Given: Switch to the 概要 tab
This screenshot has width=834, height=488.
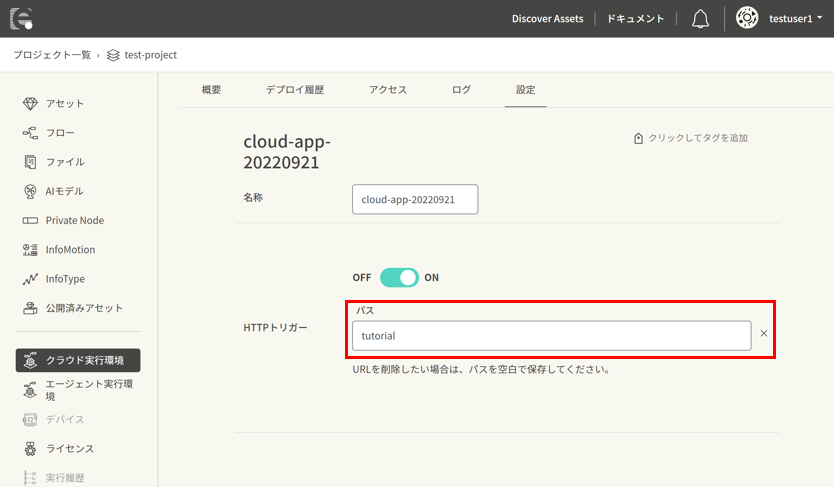Looking at the screenshot, I should [x=211, y=90].
